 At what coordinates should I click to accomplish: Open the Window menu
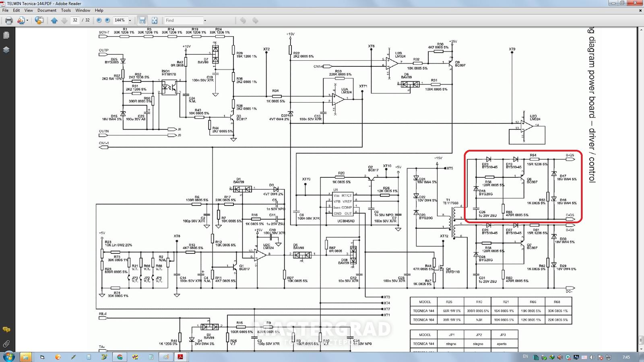coord(83,10)
